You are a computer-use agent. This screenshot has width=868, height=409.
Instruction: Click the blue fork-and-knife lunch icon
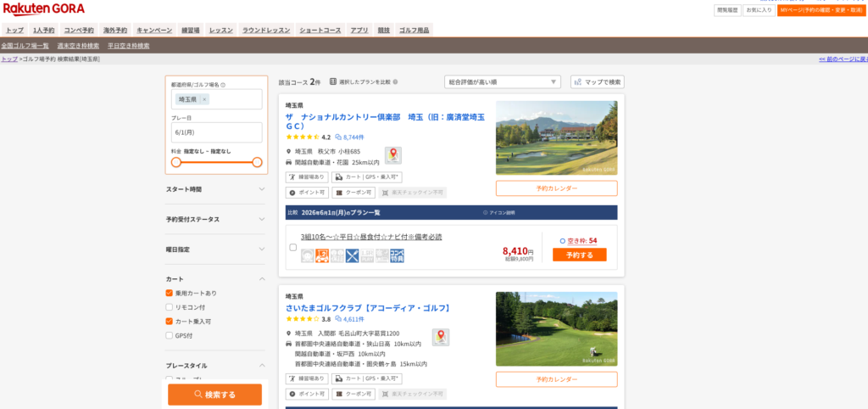coord(353,256)
